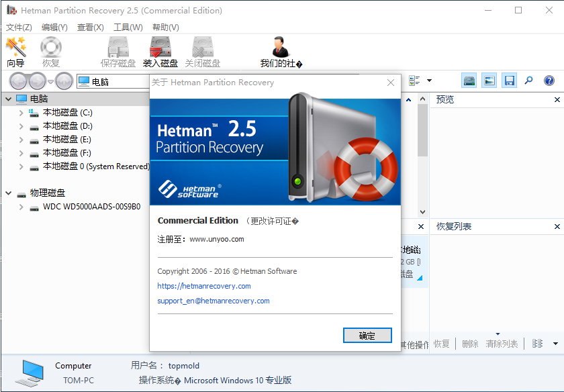Click 删除 in the recovery list toolbar

470,344
